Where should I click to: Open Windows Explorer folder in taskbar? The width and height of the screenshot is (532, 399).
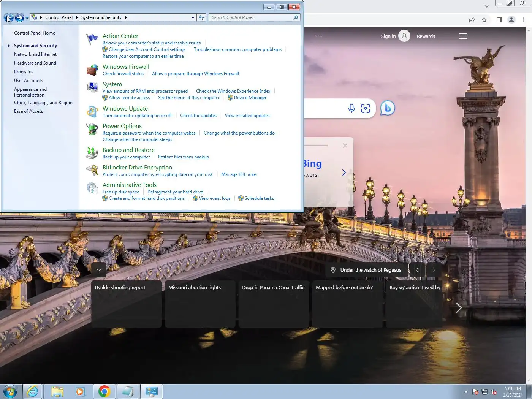click(57, 391)
